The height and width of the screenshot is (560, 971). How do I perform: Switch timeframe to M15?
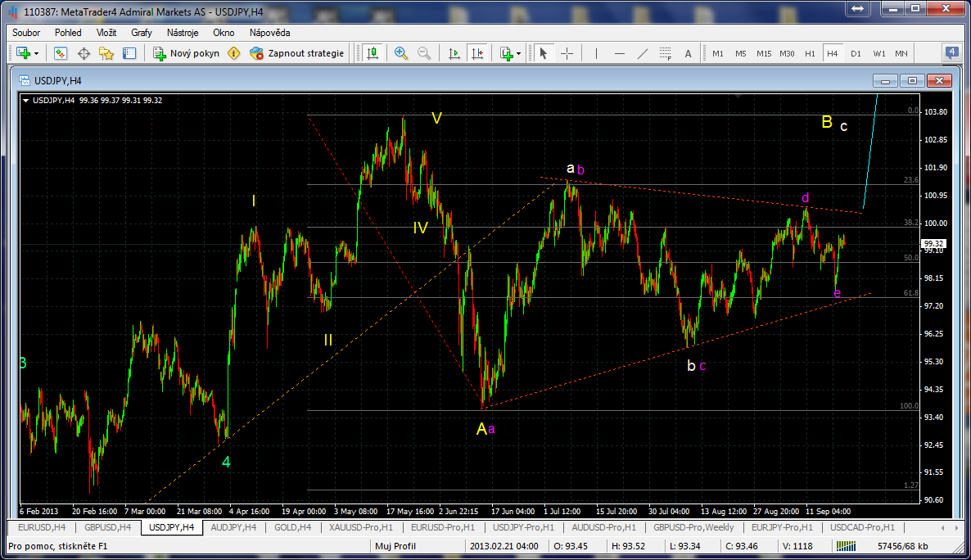764,53
